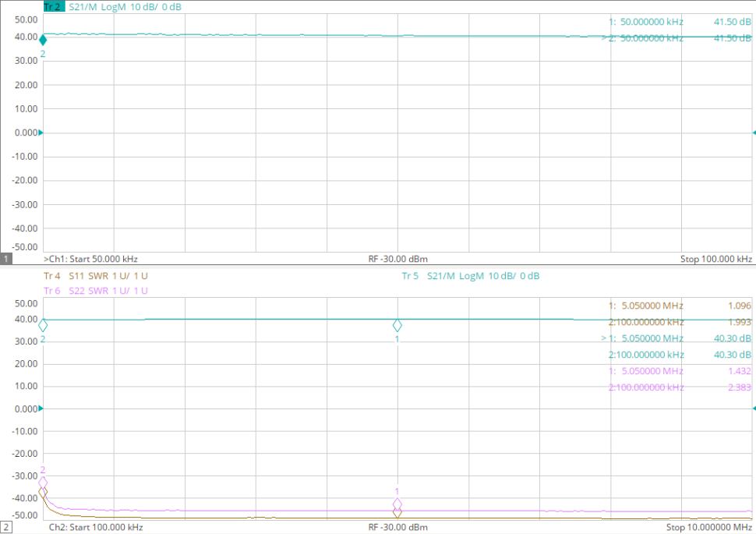Click marker readout value '1.096'

point(740,306)
